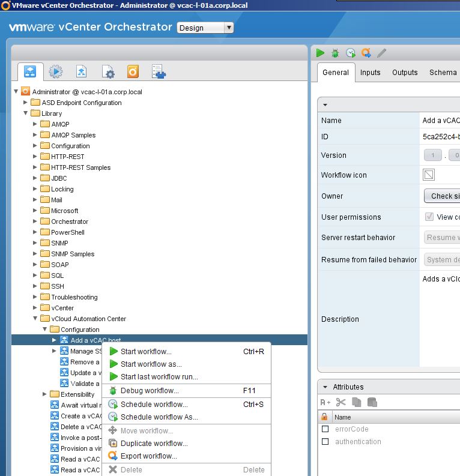Click the Edit pencil toolbar icon
The width and height of the screenshot is (460, 476).
(x=382, y=53)
